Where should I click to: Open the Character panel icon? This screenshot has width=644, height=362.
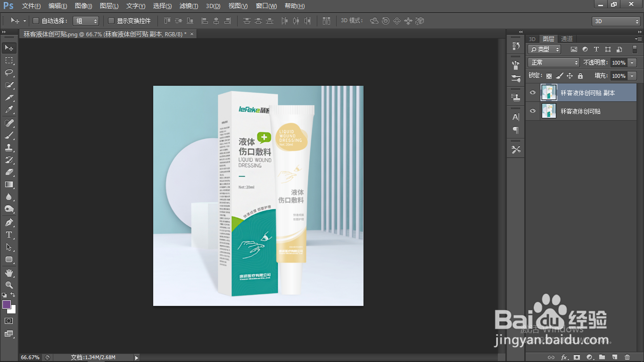tap(516, 117)
